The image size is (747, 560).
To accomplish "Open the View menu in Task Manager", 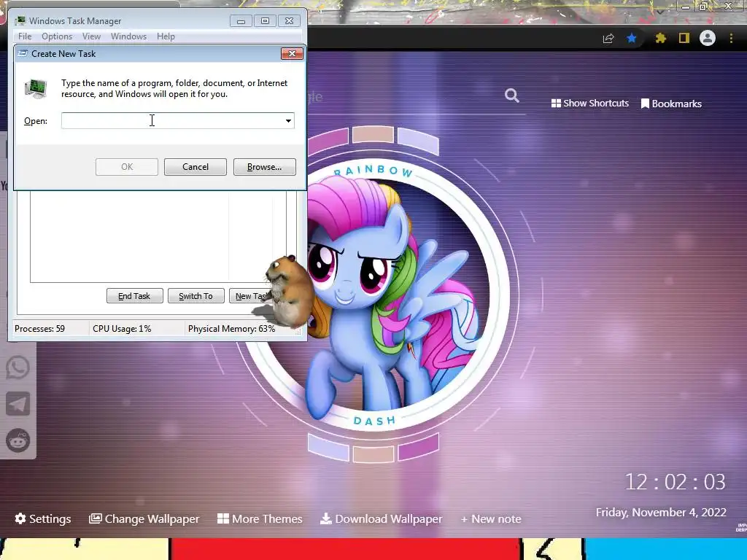I will [x=91, y=36].
